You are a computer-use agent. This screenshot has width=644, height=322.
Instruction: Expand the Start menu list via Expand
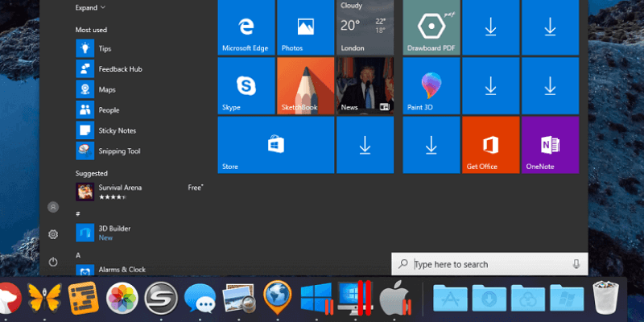tap(90, 7)
